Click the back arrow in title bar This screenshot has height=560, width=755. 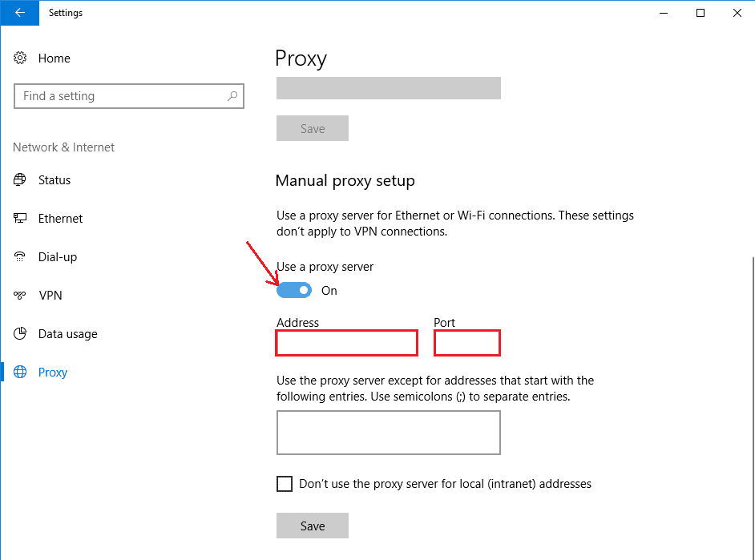point(19,13)
